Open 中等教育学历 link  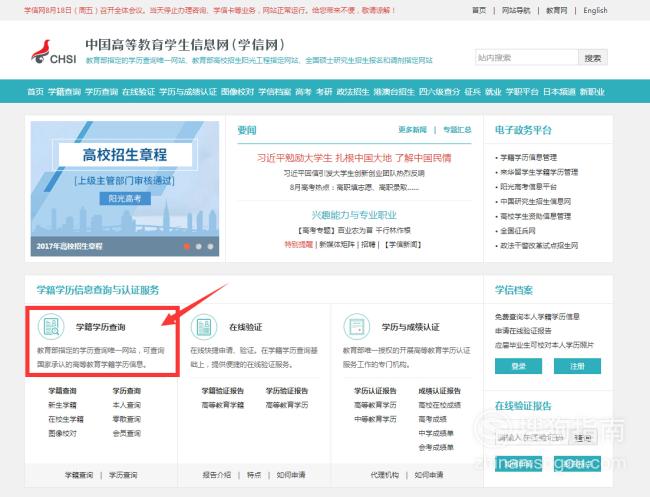click(375, 419)
